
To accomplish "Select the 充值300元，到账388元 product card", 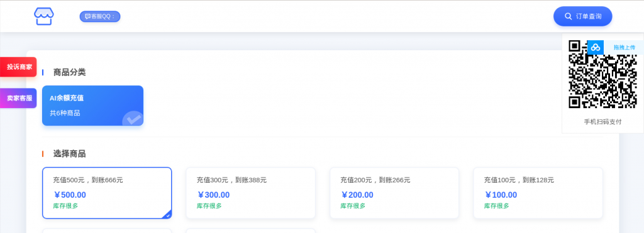I will (x=250, y=193).
